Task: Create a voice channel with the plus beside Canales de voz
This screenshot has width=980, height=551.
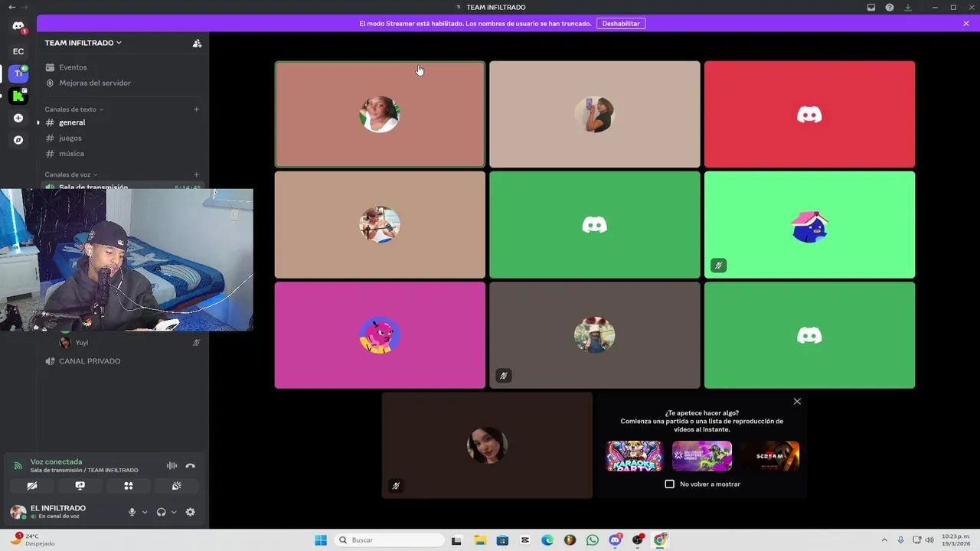Action: tap(196, 174)
